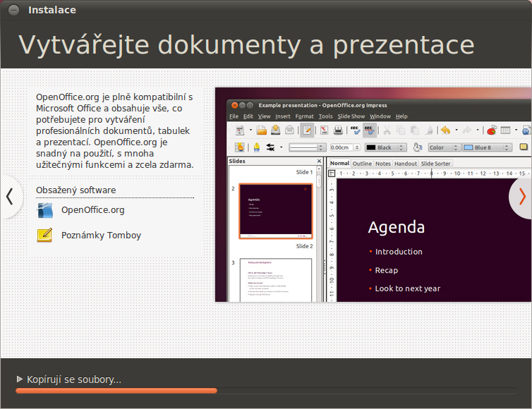Open the Color area style dropdown

click(x=444, y=147)
